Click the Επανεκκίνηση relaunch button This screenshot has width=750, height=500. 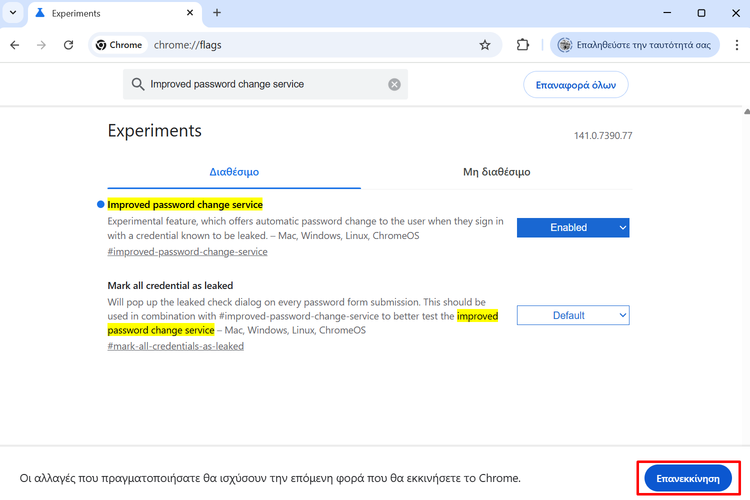(688, 478)
